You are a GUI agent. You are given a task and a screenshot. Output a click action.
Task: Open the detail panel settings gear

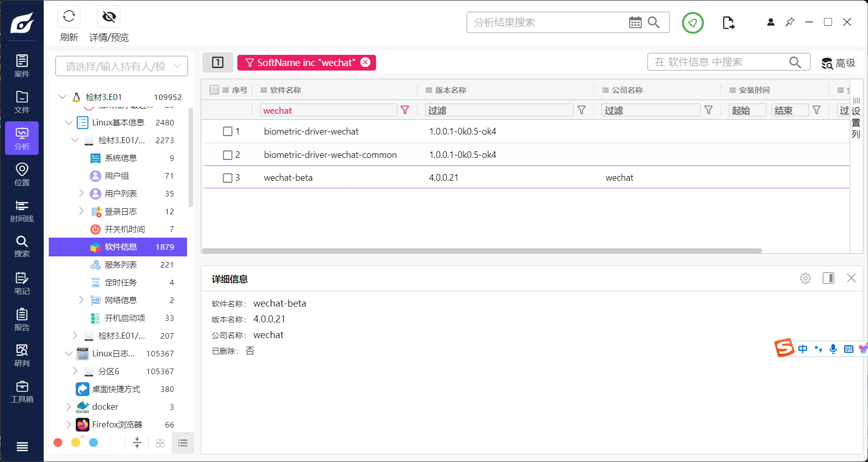click(x=805, y=278)
